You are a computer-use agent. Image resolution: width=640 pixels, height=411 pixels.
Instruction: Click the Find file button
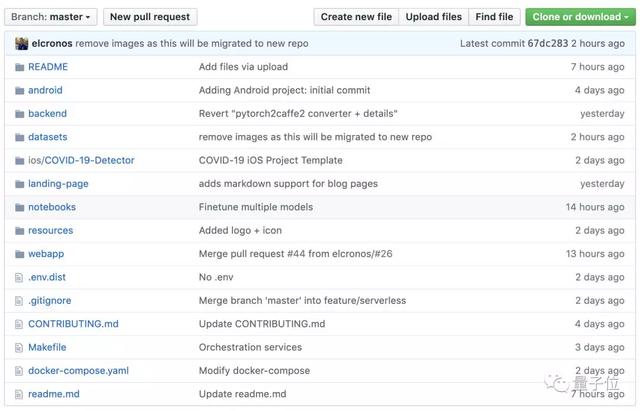494,17
